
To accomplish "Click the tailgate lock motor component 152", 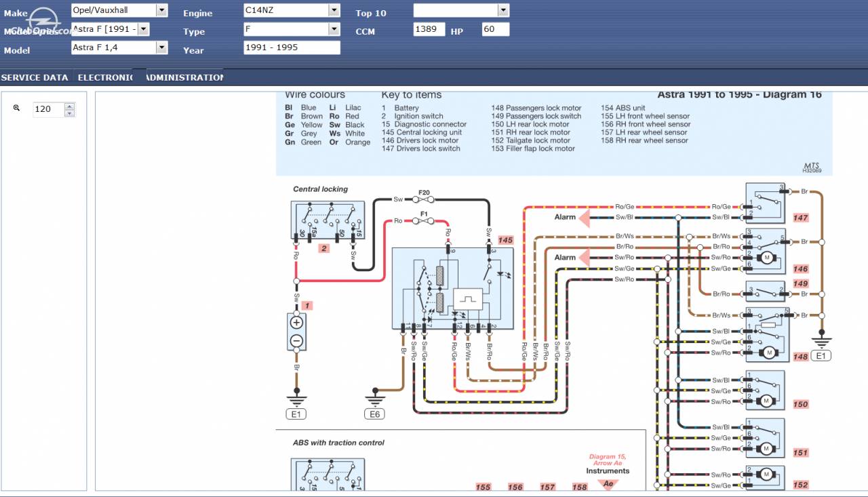I will [765, 478].
